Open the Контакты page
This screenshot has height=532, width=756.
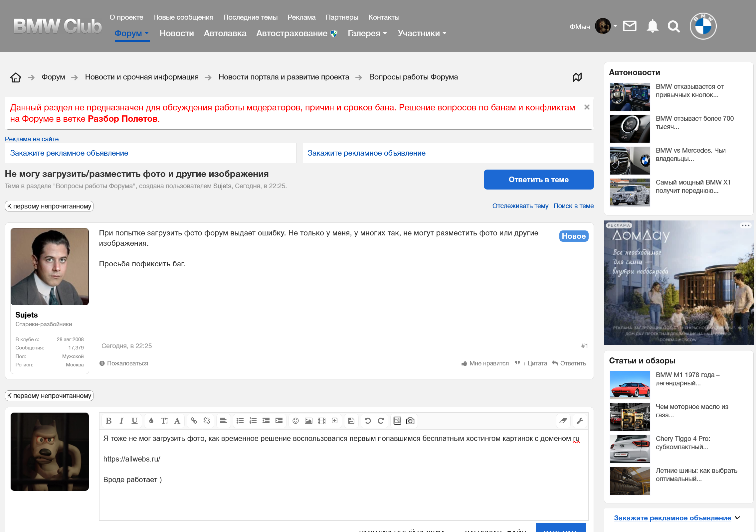click(x=384, y=17)
